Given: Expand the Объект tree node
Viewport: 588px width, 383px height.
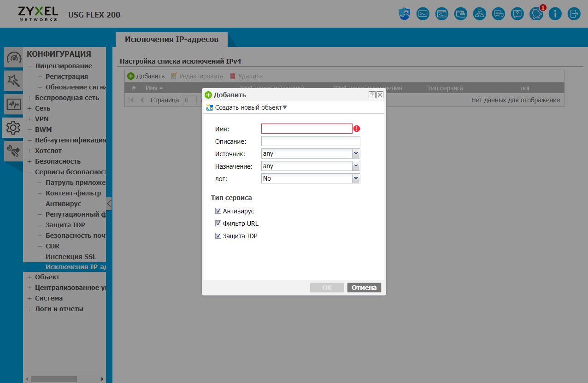Looking at the screenshot, I should pyautogui.click(x=29, y=277).
